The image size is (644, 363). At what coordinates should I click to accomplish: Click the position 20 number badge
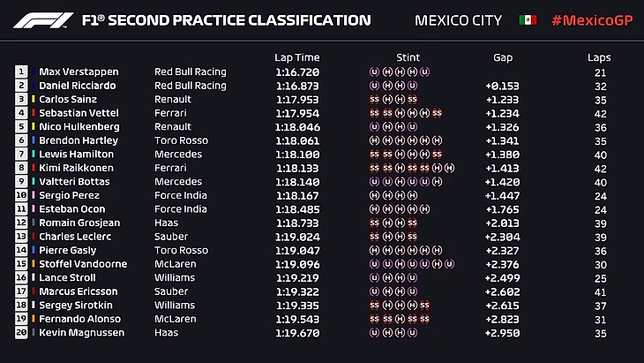pos(21,333)
